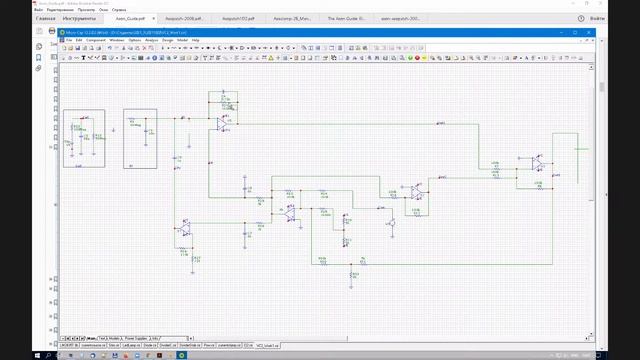Open the Model menu in Micro-Cap

(x=182, y=40)
